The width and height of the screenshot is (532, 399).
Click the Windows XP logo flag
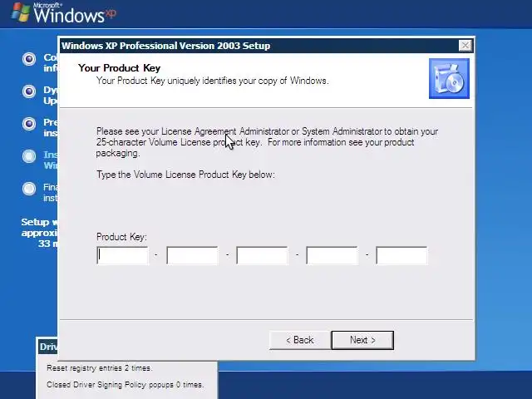(20, 12)
